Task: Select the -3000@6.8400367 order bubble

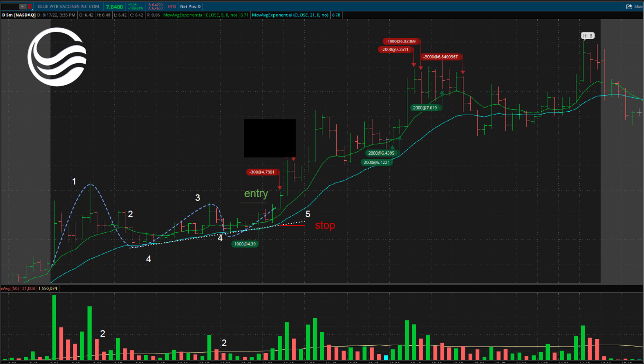Action: pyautogui.click(x=440, y=57)
